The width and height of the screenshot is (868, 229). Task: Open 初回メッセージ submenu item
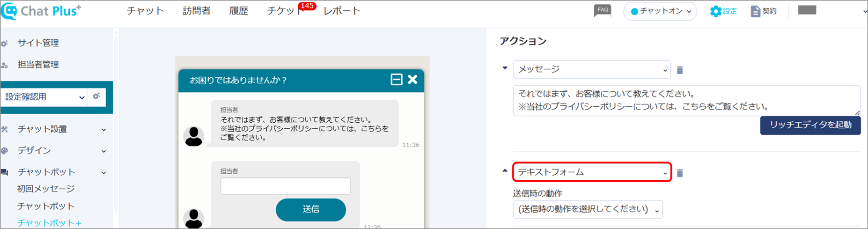click(46, 189)
